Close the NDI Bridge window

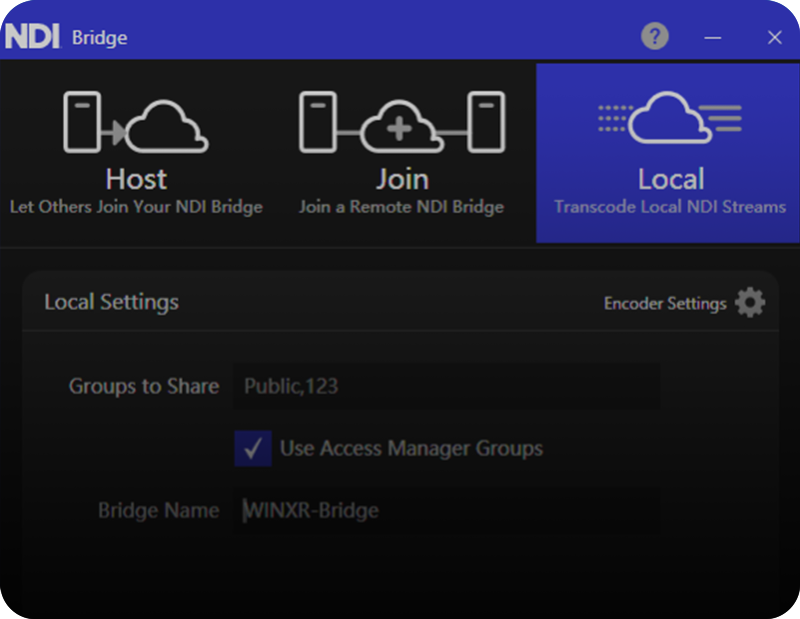coord(774,37)
